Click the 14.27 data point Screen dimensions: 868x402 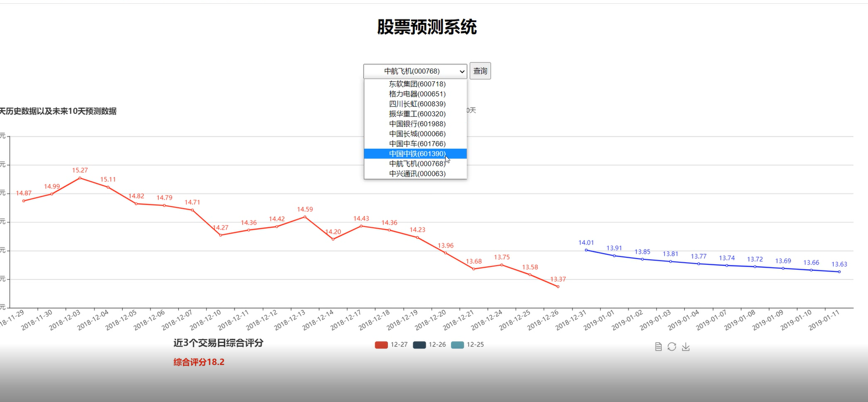[221, 235]
